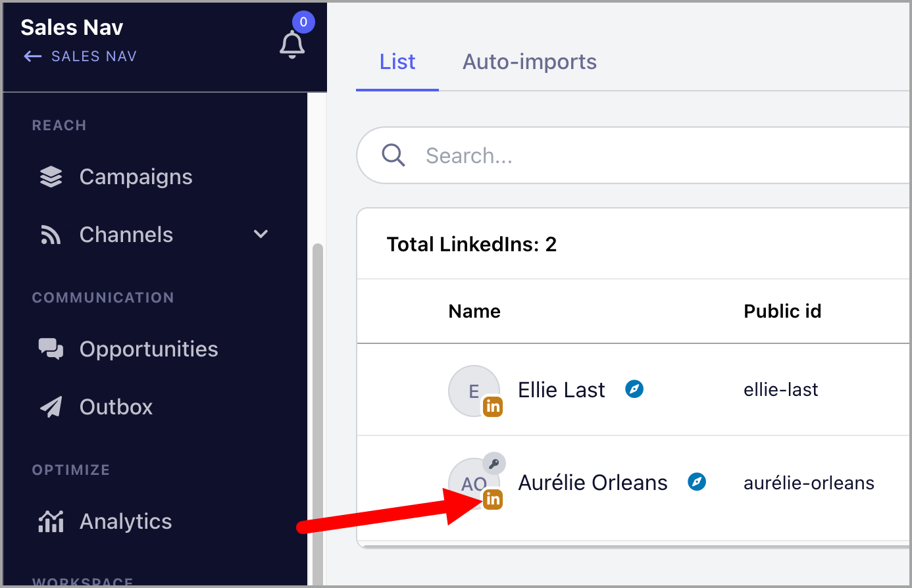Click the Outbox paper plane icon
This screenshot has height=588, width=912.
point(51,407)
